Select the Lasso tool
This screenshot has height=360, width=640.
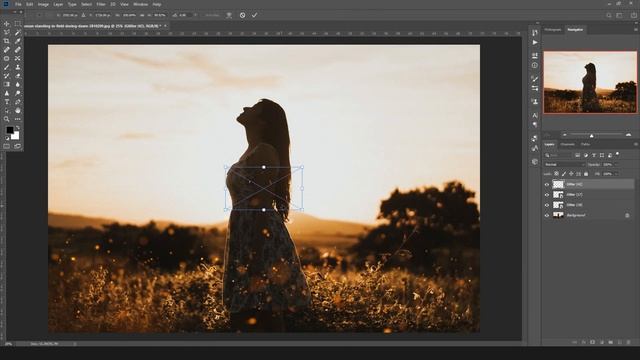click(x=7, y=32)
